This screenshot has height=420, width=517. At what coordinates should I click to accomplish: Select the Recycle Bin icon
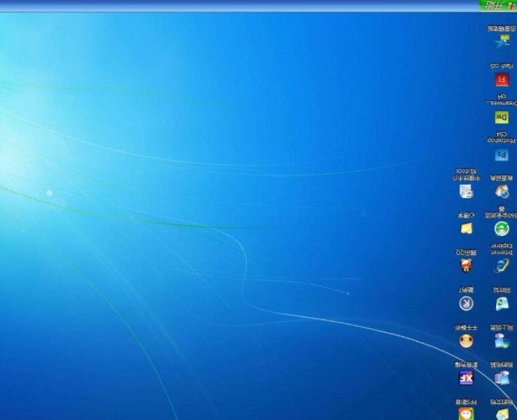502,303
